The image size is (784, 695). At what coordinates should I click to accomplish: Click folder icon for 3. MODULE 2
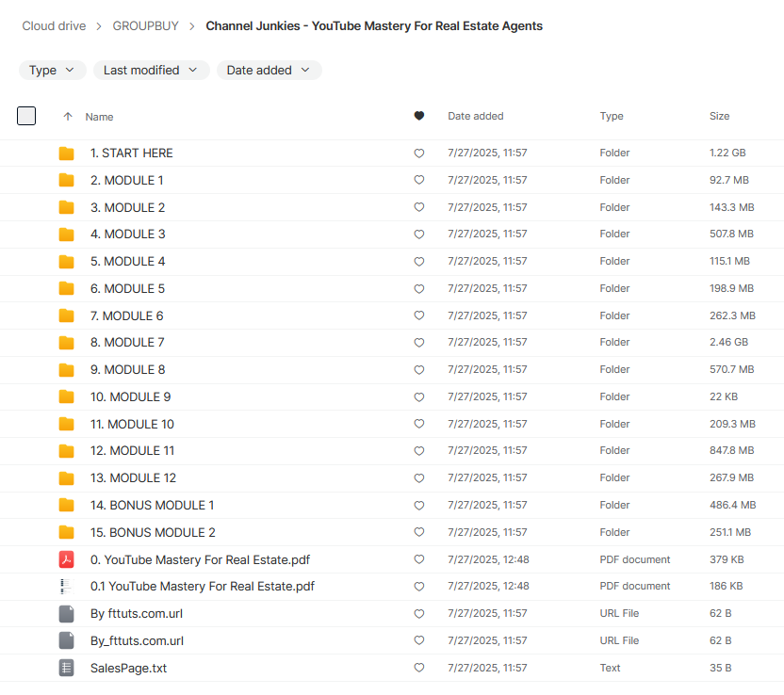(x=66, y=207)
